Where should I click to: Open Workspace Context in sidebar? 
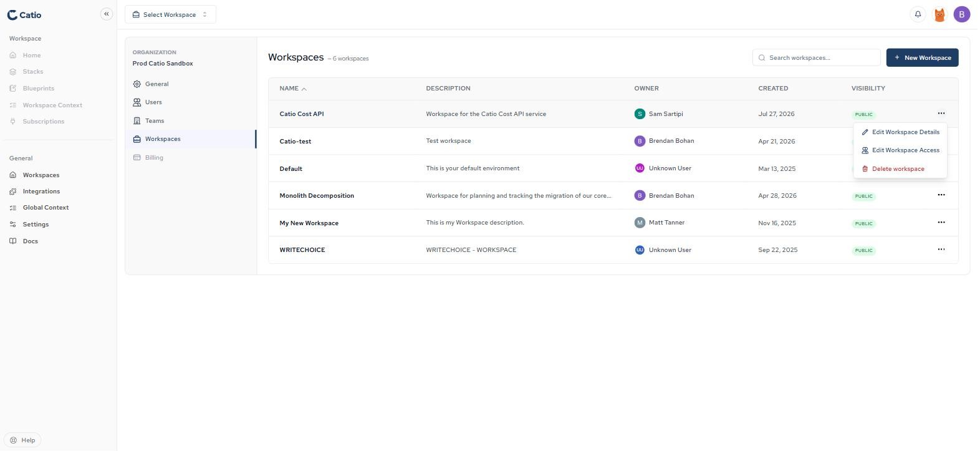(52, 105)
